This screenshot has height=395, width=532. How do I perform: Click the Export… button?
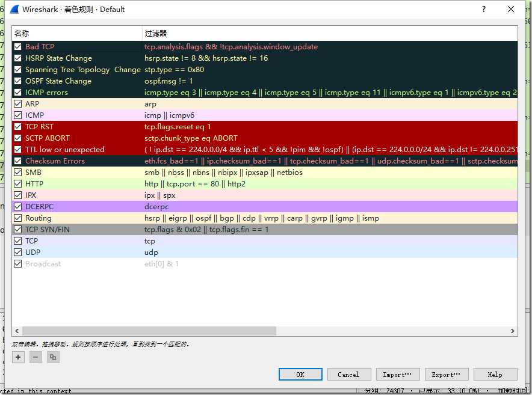(x=447, y=375)
